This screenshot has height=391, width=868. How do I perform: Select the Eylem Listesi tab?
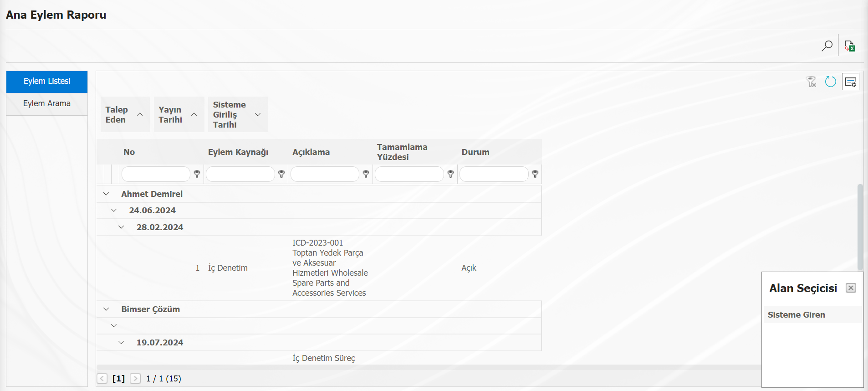click(x=47, y=82)
